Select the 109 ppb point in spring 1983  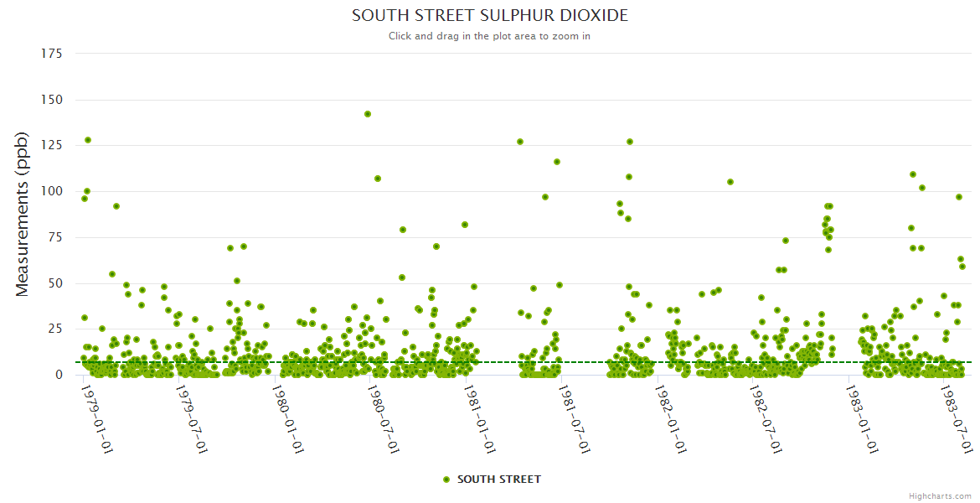tap(913, 174)
